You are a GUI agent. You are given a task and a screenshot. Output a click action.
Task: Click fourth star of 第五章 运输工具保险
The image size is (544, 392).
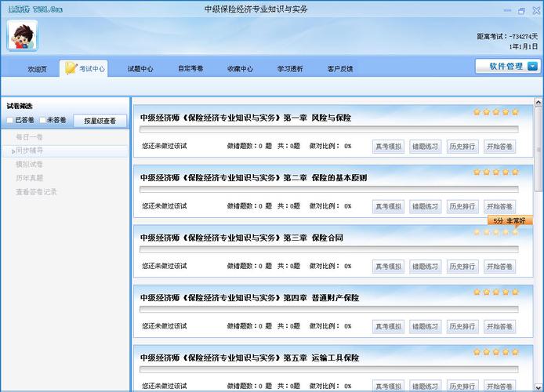tap(506, 352)
